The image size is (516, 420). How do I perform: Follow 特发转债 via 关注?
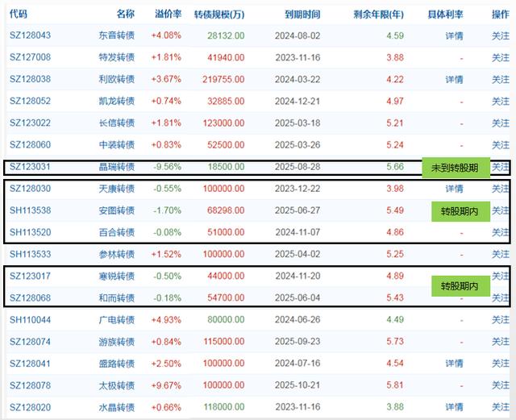coord(501,57)
